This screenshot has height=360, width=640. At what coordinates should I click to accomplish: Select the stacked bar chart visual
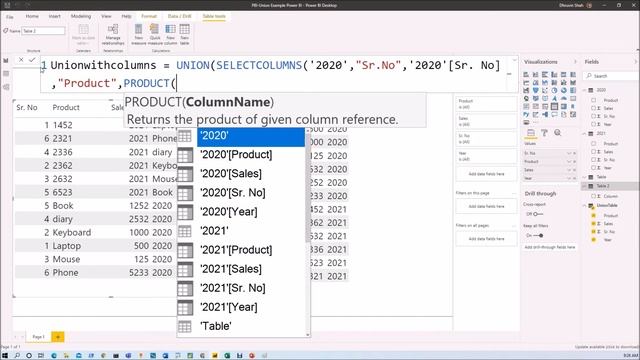point(526,75)
